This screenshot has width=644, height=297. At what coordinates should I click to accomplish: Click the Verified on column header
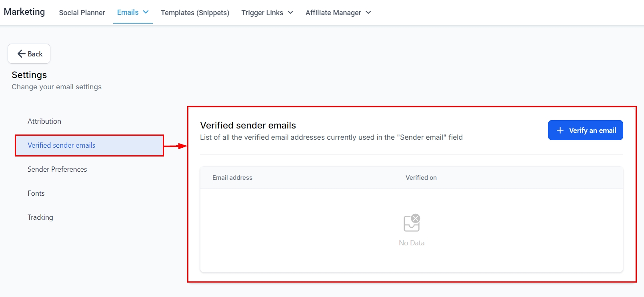(x=421, y=178)
